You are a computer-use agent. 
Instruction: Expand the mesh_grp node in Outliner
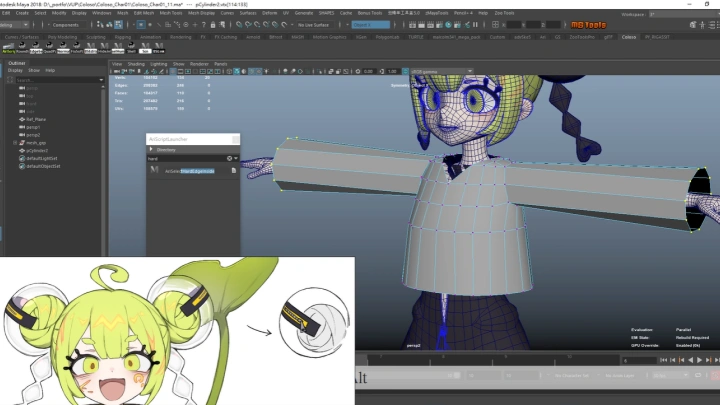coord(15,143)
